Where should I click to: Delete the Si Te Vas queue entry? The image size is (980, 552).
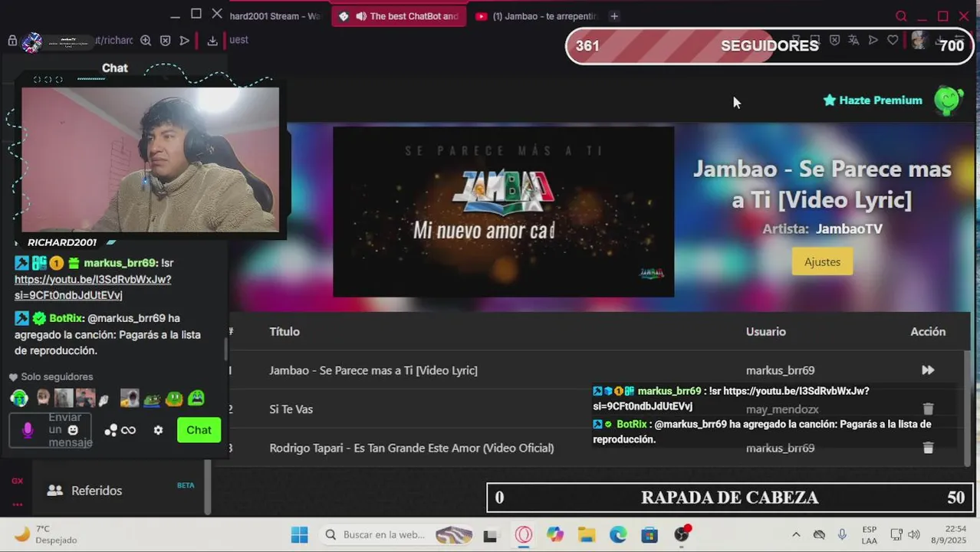click(x=928, y=409)
